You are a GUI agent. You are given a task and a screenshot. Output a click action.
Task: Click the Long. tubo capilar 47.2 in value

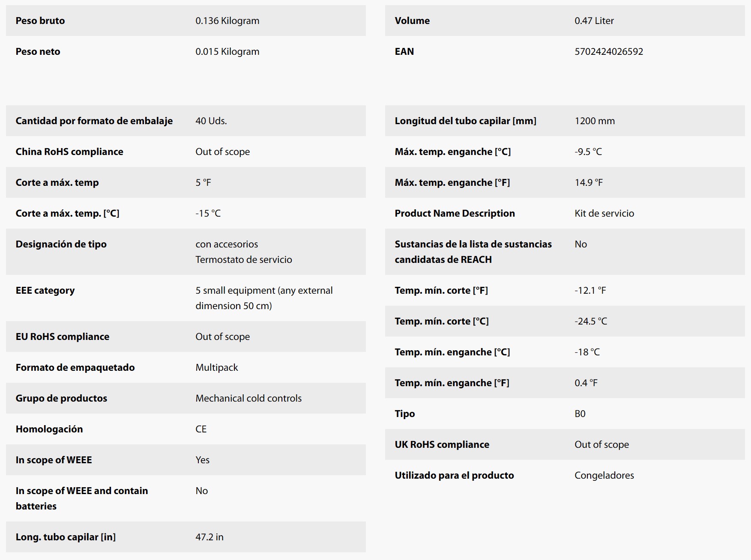[209, 537]
